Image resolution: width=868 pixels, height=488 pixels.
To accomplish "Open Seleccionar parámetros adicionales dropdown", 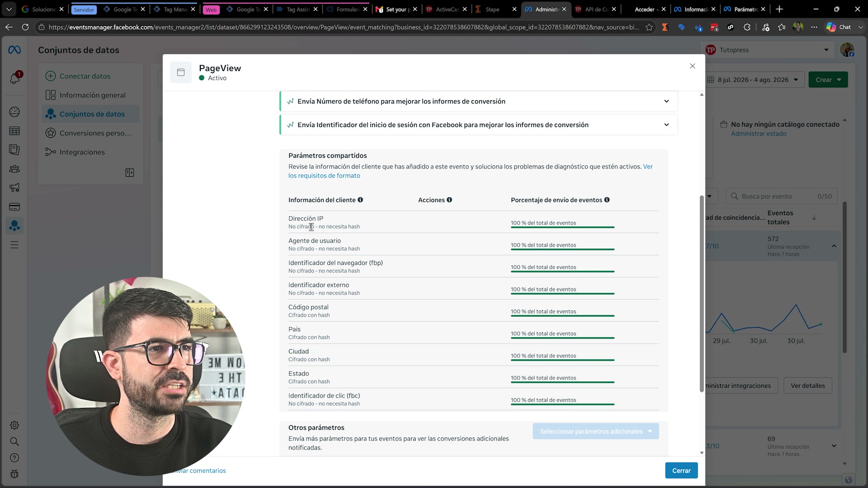I will (x=596, y=432).
